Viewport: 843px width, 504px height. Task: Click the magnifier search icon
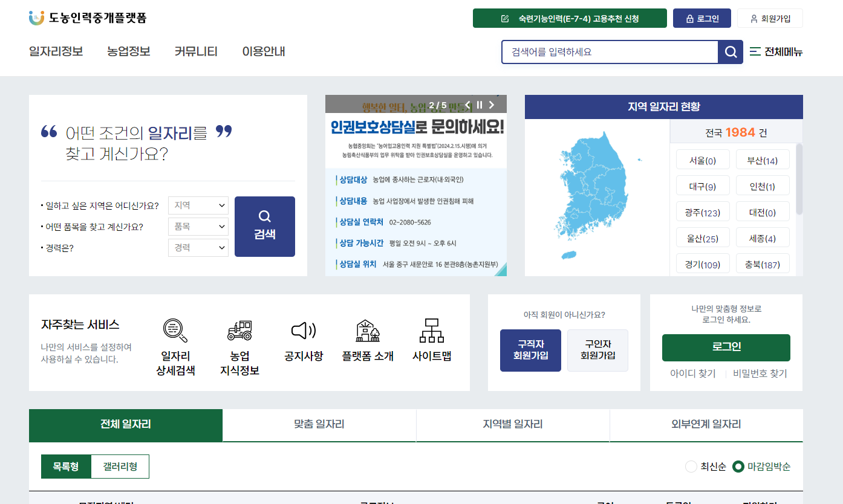(x=730, y=52)
